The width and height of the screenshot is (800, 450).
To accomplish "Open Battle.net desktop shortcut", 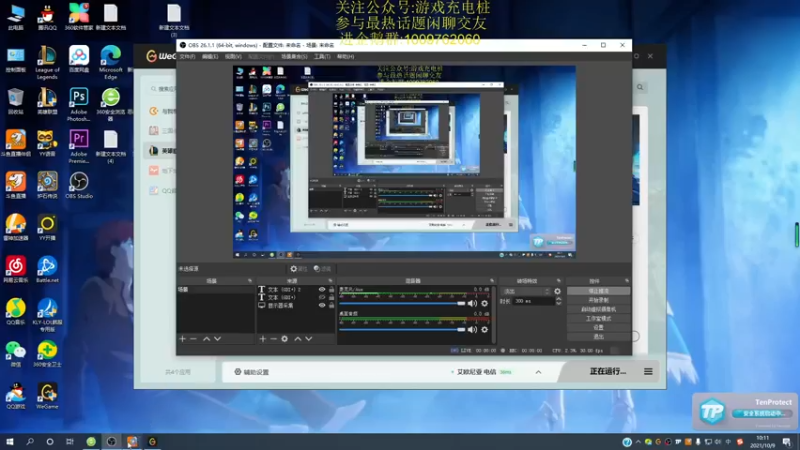I will point(47,270).
